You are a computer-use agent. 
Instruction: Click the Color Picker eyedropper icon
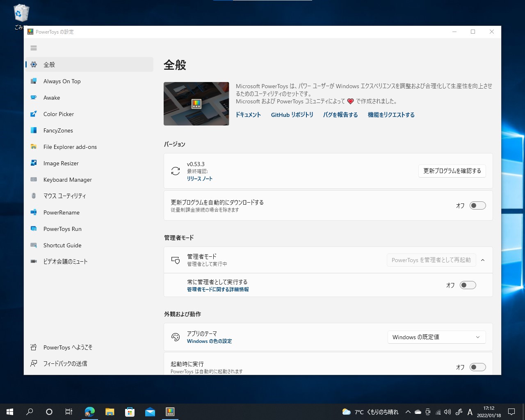point(34,114)
